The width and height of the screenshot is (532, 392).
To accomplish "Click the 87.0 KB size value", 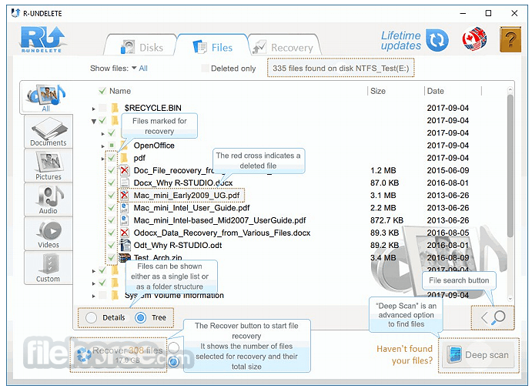I will [384, 183].
